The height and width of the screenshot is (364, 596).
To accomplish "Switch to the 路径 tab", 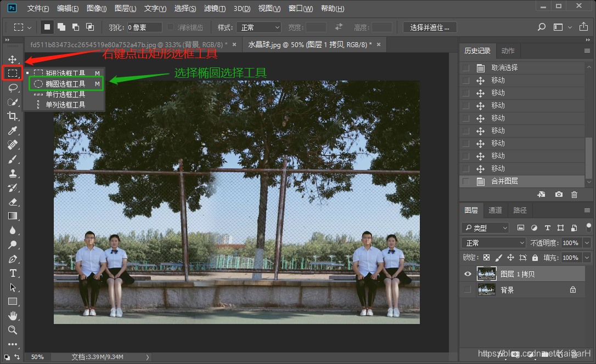I will tap(520, 210).
